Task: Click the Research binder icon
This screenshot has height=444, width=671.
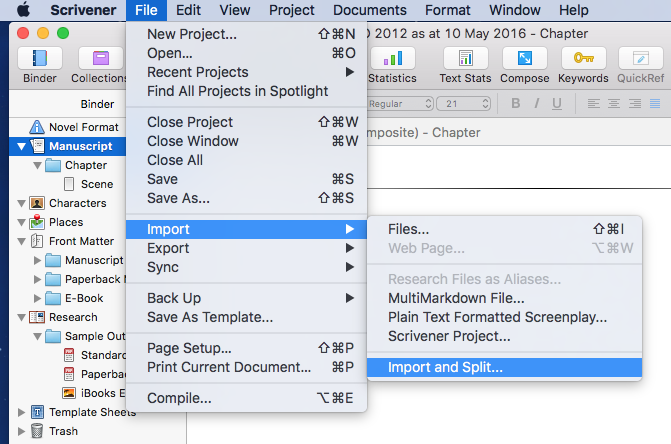Action: pos(37,317)
